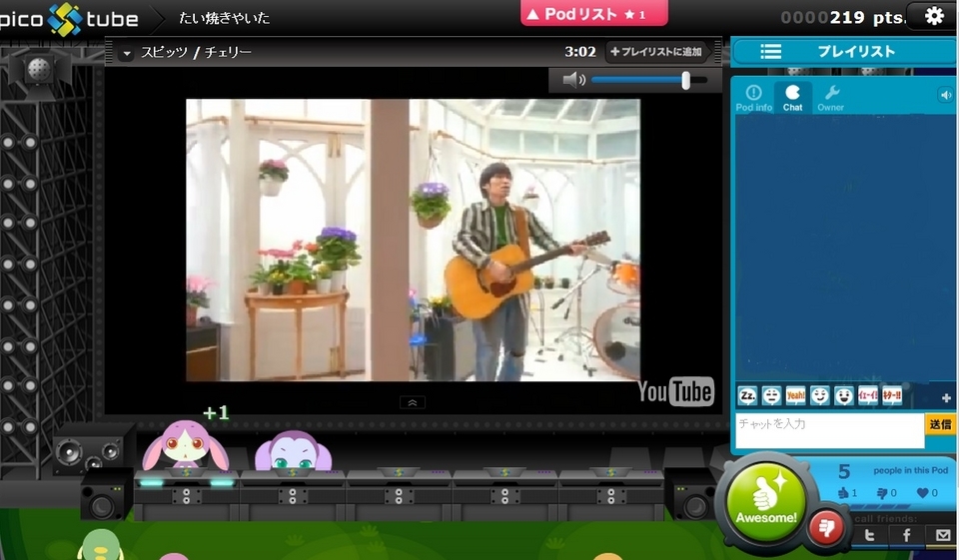Adjust the volume slider handle
Screen dimensions: 959x560
coord(685,80)
